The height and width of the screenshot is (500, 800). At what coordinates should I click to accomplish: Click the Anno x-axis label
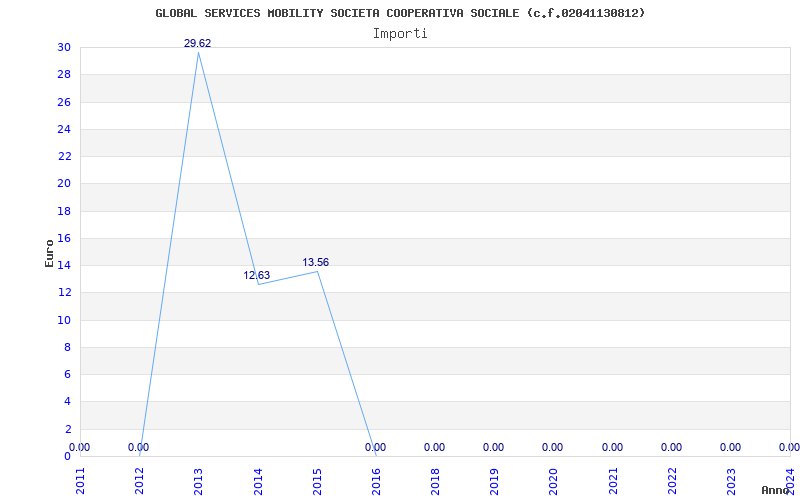click(x=775, y=490)
